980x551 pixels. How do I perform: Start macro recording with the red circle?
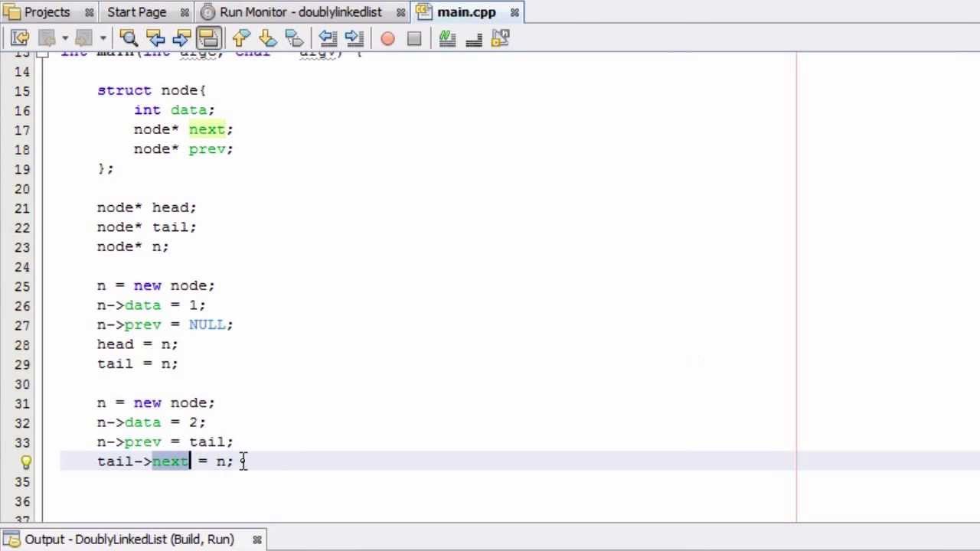pos(387,37)
